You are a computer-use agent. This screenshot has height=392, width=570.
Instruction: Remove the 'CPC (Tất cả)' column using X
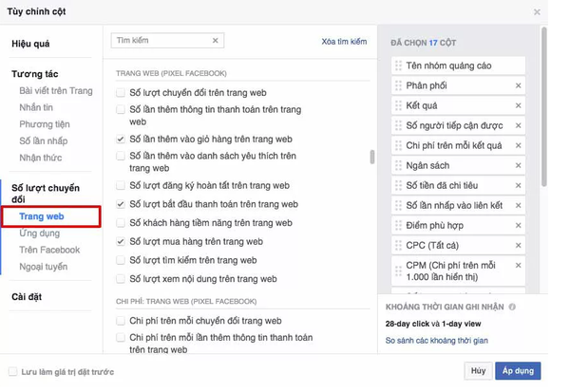(518, 245)
